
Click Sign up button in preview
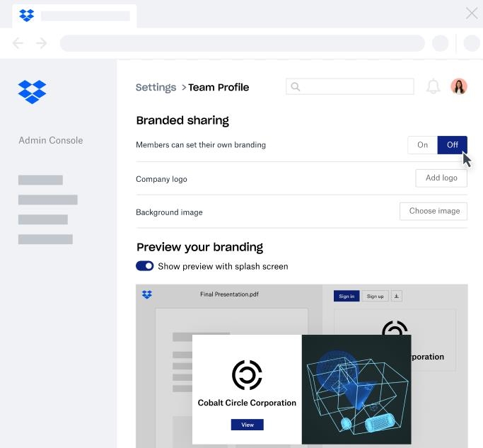click(375, 296)
